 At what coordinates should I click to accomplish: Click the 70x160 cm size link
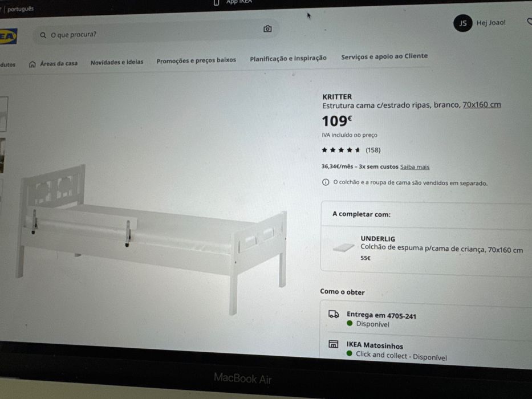481,104
